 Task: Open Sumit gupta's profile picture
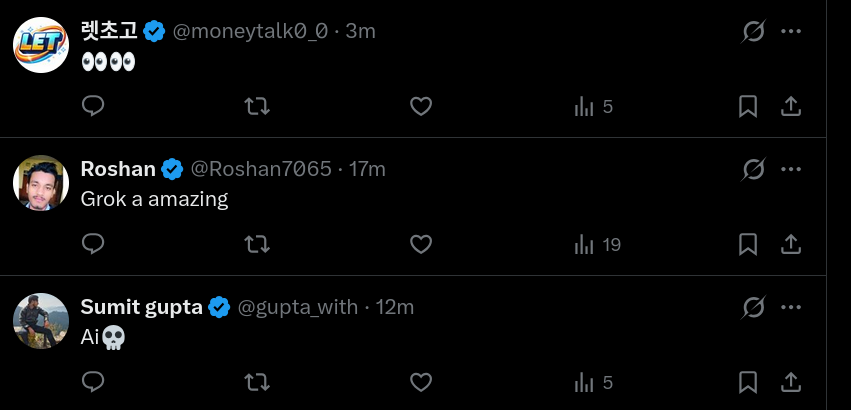[x=41, y=321]
